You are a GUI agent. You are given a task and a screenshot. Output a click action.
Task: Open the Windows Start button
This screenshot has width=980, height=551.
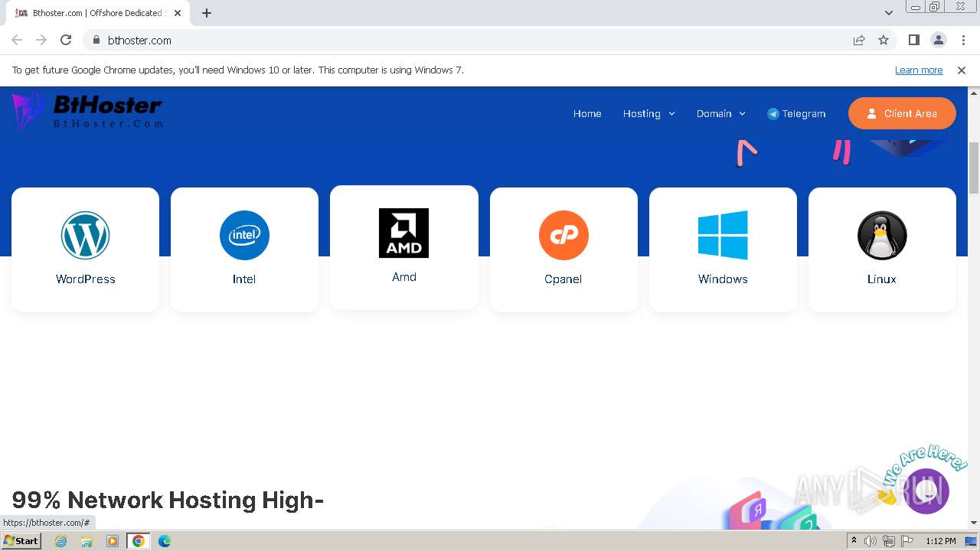pyautogui.click(x=21, y=541)
